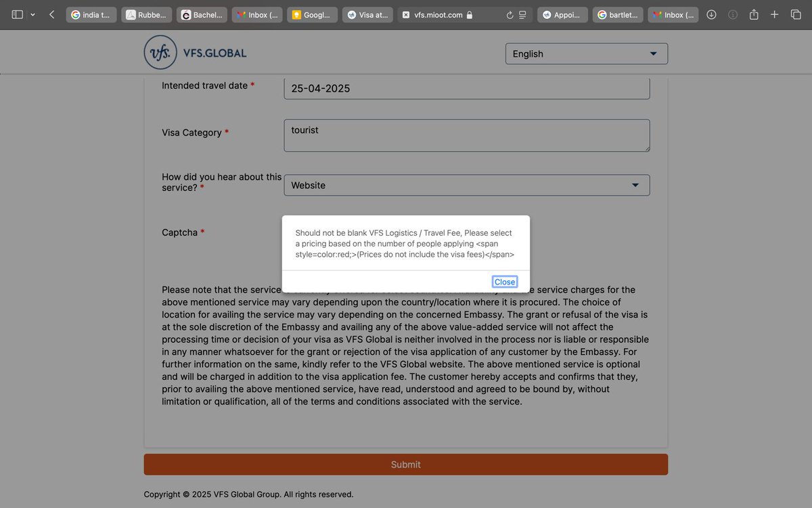Image resolution: width=812 pixels, height=508 pixels.
Task: Open the tab group dropdown chevron
Action: (32, 14)
